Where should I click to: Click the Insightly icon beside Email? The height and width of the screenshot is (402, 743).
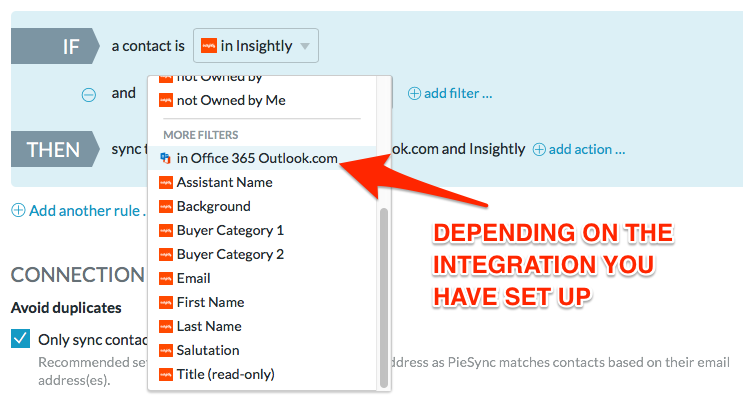click(x=165, y=279)
